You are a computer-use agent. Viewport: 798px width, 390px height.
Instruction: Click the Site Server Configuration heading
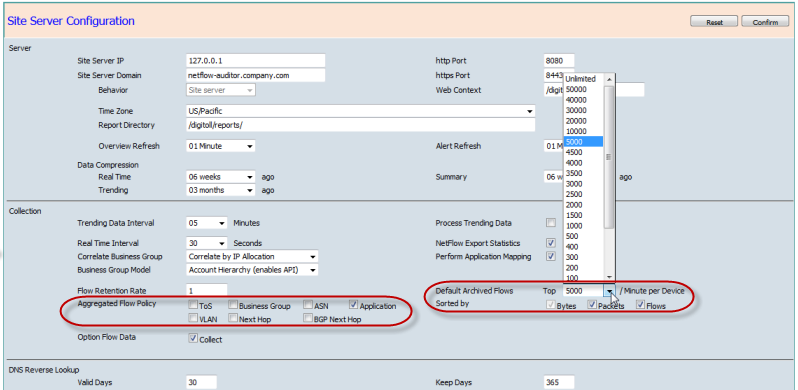click(71, 21)
